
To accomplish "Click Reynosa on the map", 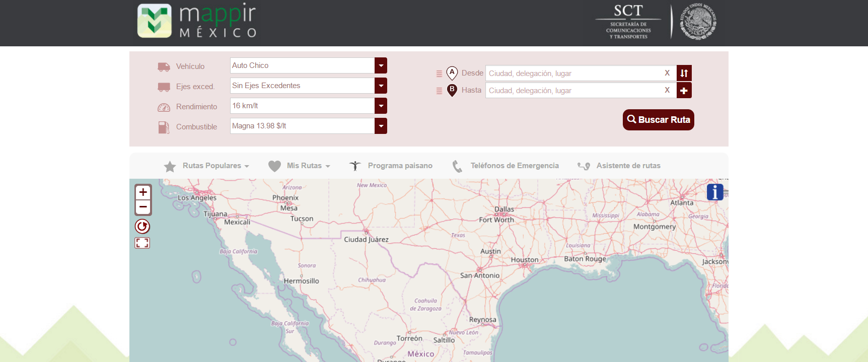I will (482, 320).
